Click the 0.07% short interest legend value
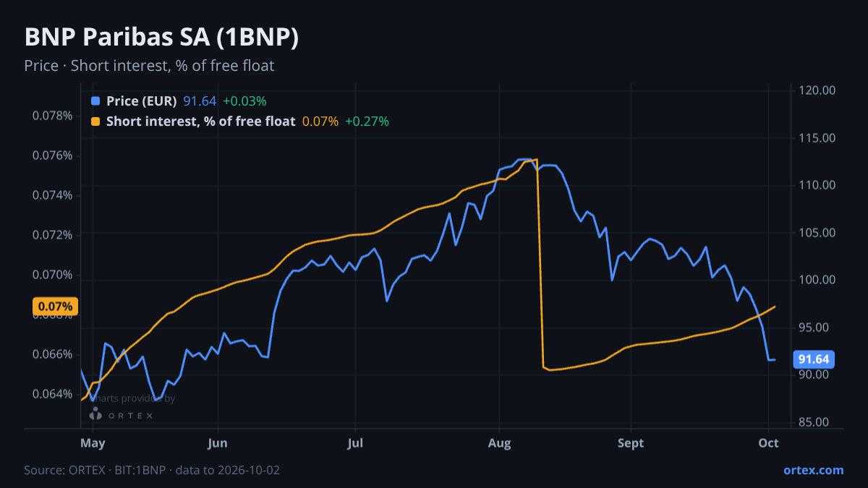Screen dimensions: 868x488 [x=320, y=121]
